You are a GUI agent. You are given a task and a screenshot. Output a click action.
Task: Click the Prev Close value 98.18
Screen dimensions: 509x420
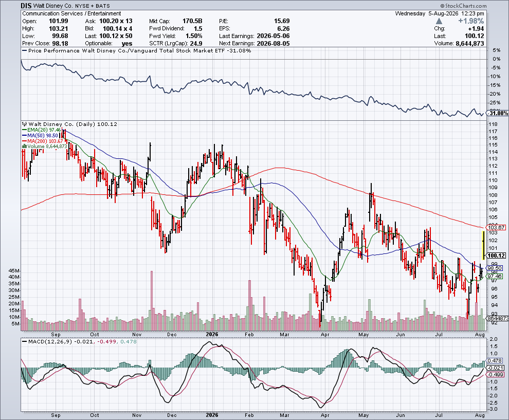[60, 44]
